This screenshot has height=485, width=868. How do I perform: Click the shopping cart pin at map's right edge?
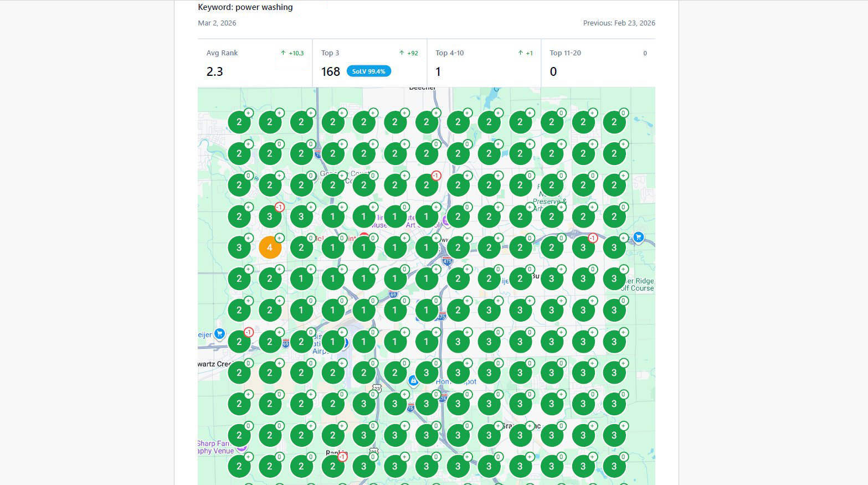pyautogui.click(x=638, y=238)
